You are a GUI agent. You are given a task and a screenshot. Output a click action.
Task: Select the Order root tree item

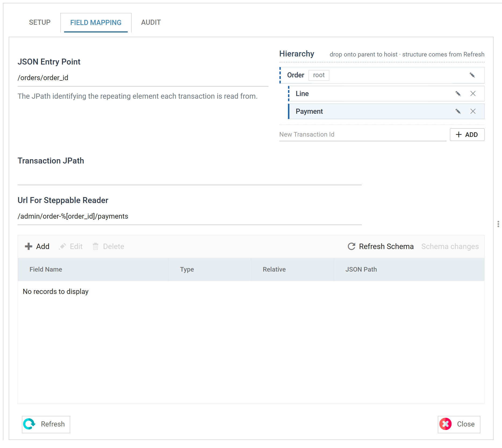pyautogui.click(x=382, y=75)
